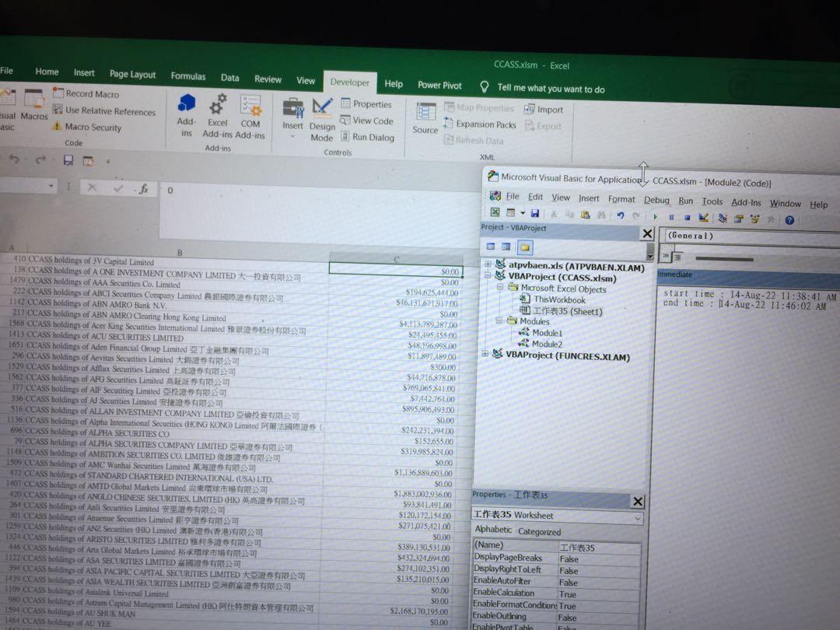Screen dimensions: 840x630
Task: Collapse Microsoft Excel Objects folder
Action: [499, 287]
